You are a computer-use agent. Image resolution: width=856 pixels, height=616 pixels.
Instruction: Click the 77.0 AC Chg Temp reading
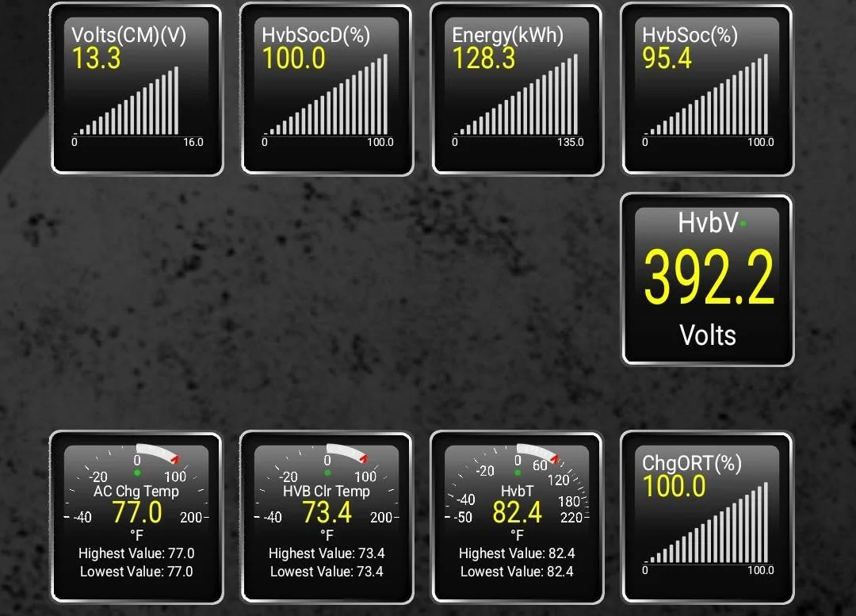point(137,512)
